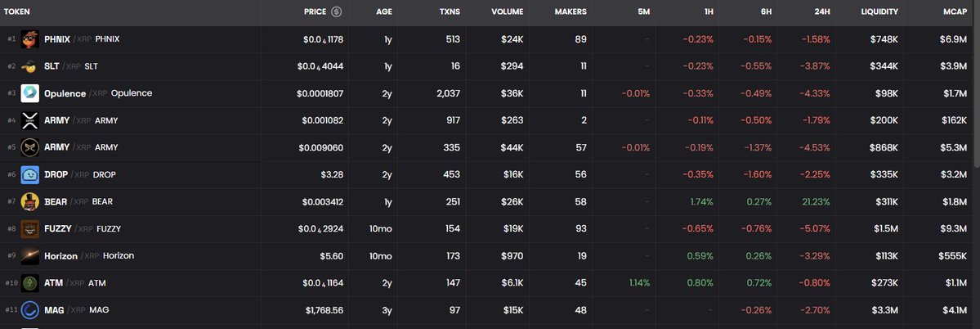Screen dimensions: 980x329
Task: Click the Horizon token logo
Action: [x=29, y=256]
